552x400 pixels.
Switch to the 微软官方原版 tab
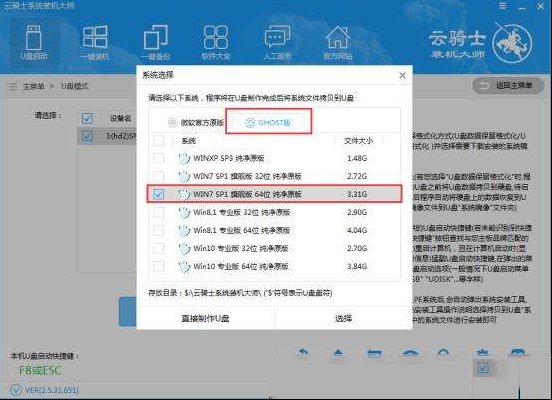196,123
